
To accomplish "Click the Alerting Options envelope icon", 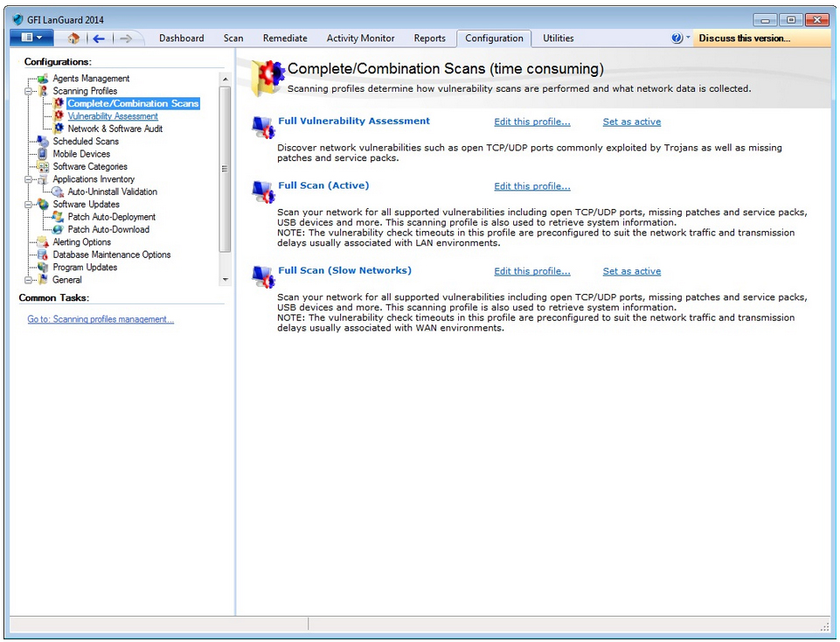I will point(43,242).
